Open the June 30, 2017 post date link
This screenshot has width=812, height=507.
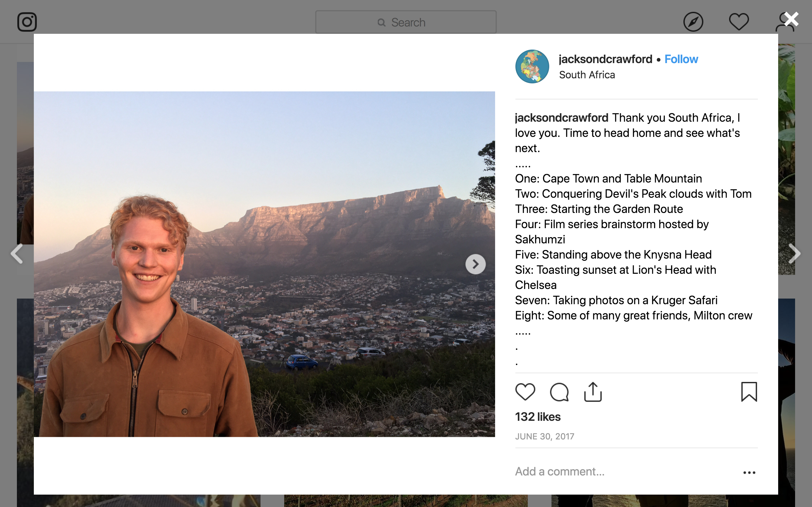tap(545, 436)
